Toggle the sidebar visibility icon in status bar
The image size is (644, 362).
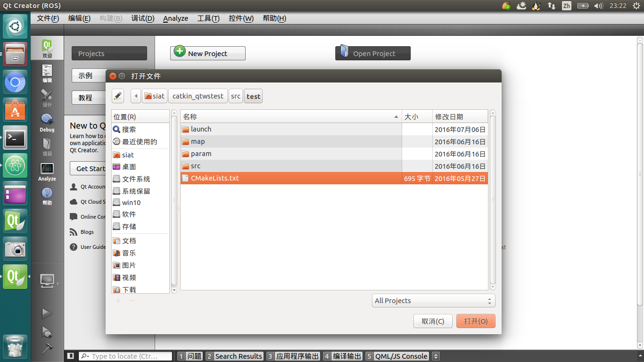[70, 356]
